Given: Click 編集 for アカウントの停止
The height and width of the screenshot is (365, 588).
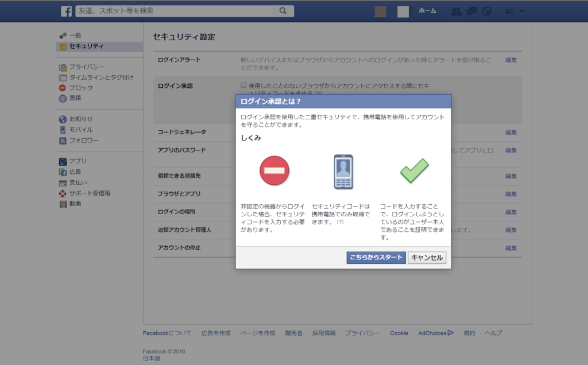Looking at the screenshot, I should 510,248.
